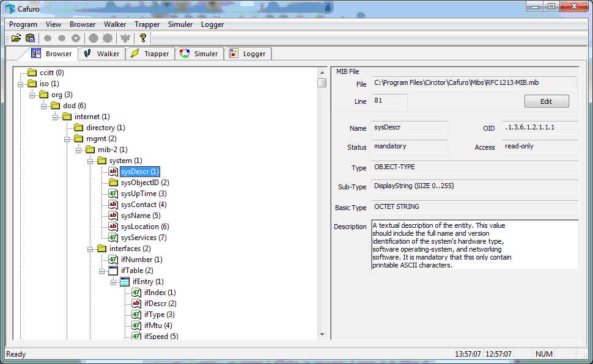This screenshot has height=364, width=593.
Task: Click the open file toolbar icon
Action: tap(16, 38)
